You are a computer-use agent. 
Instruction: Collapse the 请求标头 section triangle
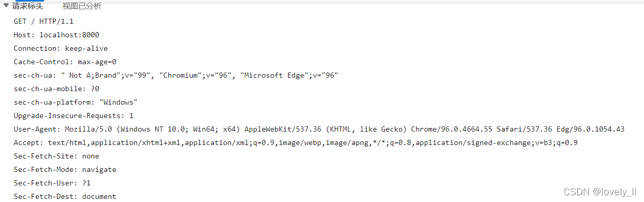6,6
